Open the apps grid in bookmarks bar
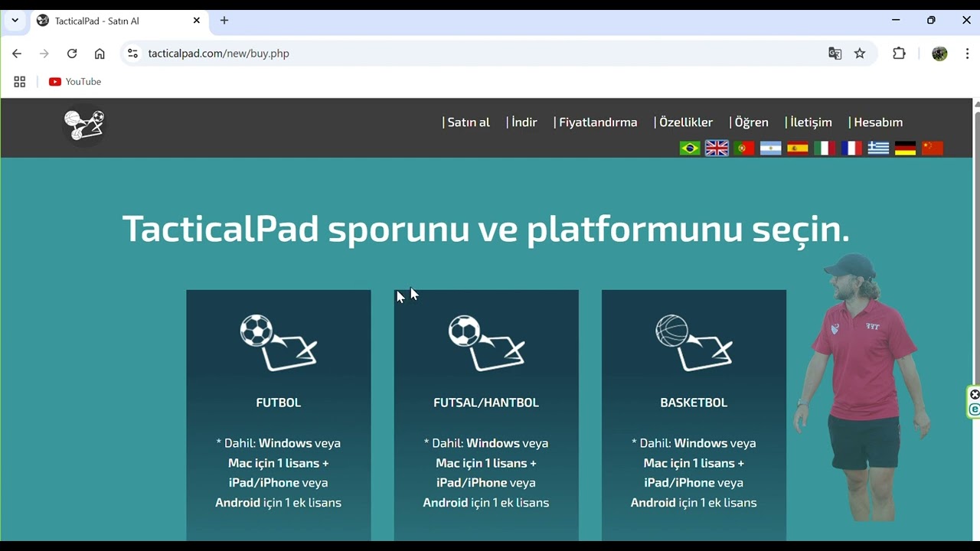 [x=20, y=82]
